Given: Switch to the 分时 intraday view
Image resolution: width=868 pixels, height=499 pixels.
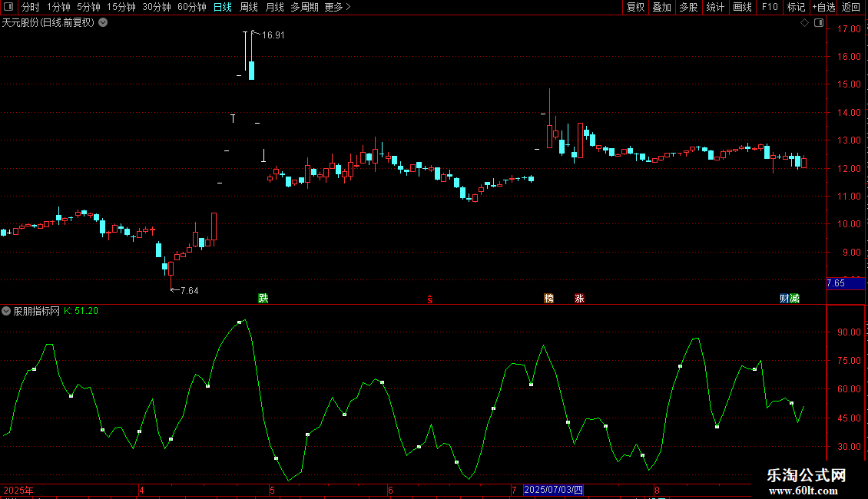Looking at the screenshot, I should (x=31, y=7).
